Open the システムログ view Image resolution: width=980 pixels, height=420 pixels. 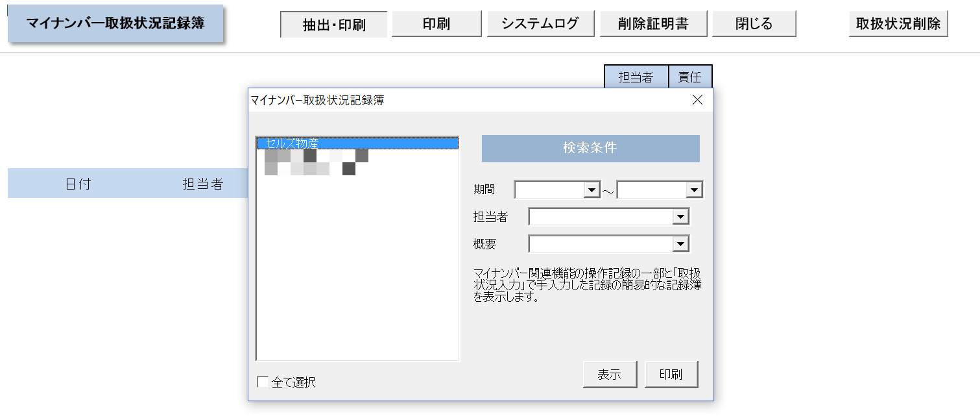point(540,25)
